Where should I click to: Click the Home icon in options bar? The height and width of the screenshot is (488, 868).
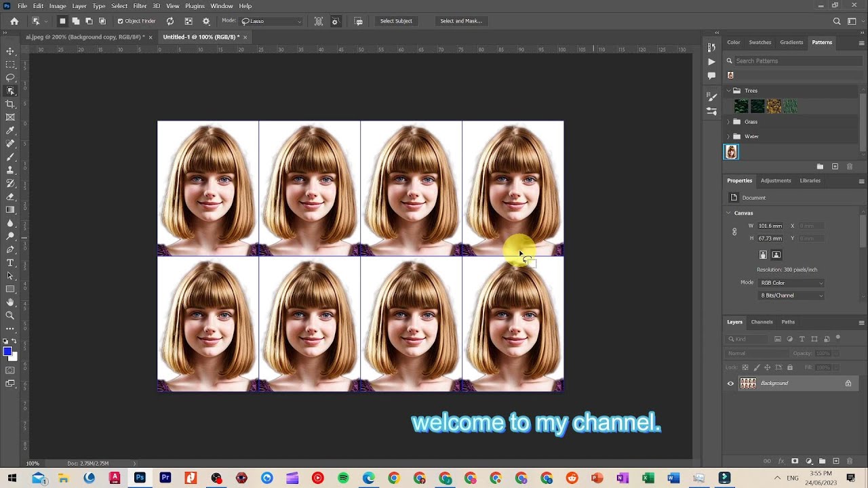[14, 21]
